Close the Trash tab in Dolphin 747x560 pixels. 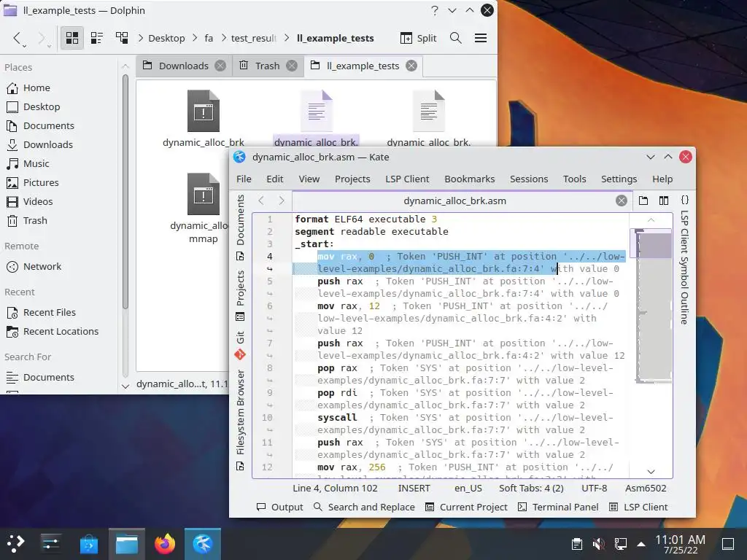point(292,66)
